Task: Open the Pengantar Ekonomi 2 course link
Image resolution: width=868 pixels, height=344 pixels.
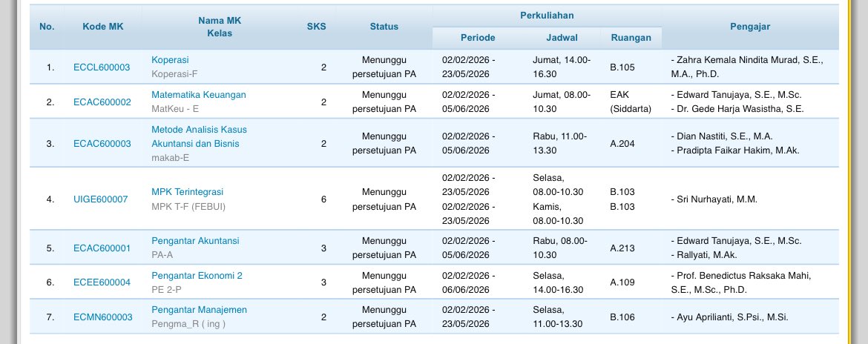Action: click(x=197, y=276)
